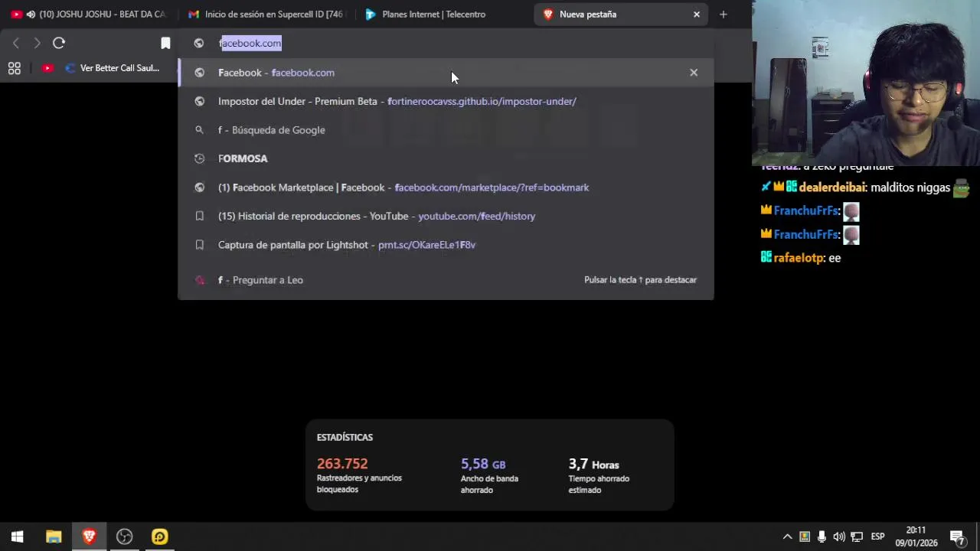Image resolution: width=980 pixels, height=551 pixels.
Task: Choose f - Preguntar a Leo
Action: click(446, 280)
